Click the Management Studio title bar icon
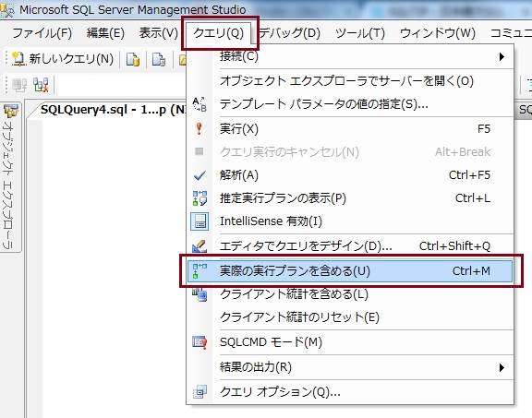 pos(7,9)
